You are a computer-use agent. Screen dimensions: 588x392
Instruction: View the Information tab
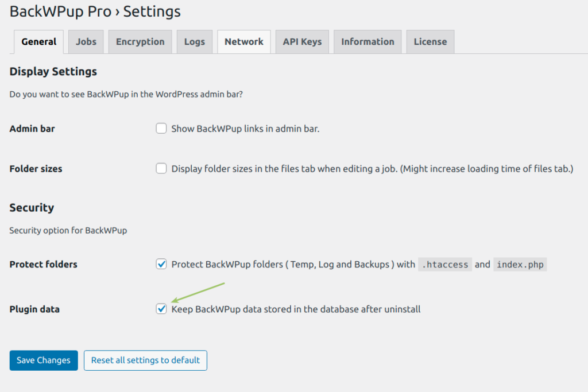(x=367, y=41)
